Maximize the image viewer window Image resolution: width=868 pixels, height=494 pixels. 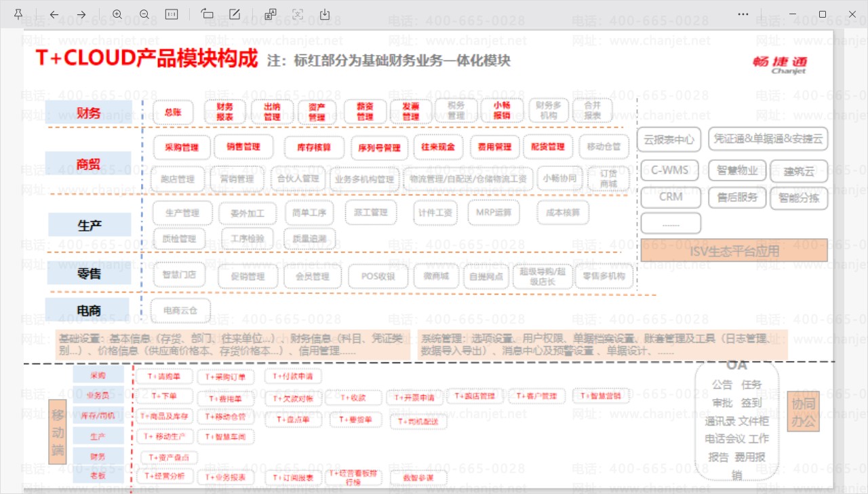pyautogui.click(x=823, y=14)
